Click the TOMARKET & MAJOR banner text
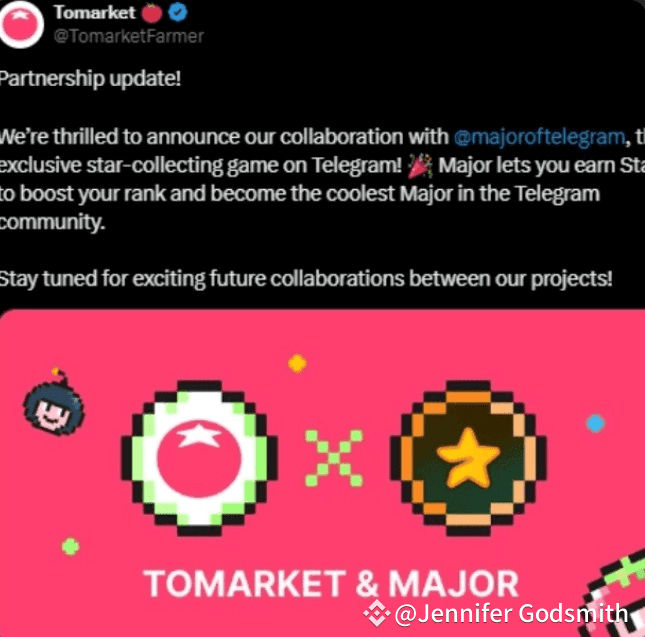Screen dimensions: 645x637 coord(331,583)
